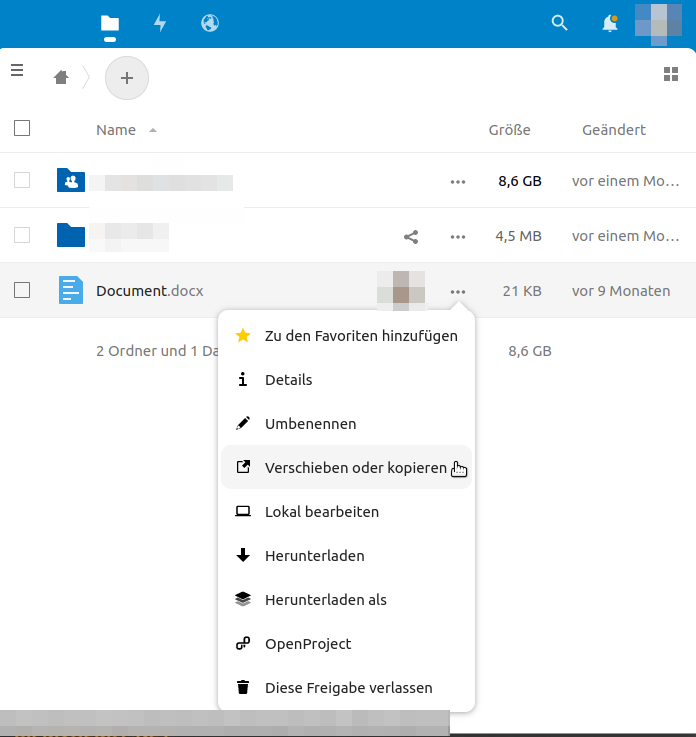Check the first shared folder checkbox
Viewport: 696px width, 737px height.
point(22,180)
